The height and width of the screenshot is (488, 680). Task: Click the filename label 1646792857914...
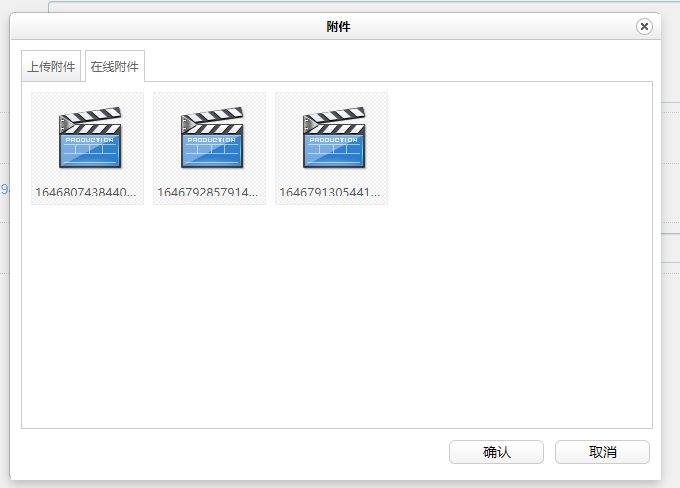tap(208, 192)
